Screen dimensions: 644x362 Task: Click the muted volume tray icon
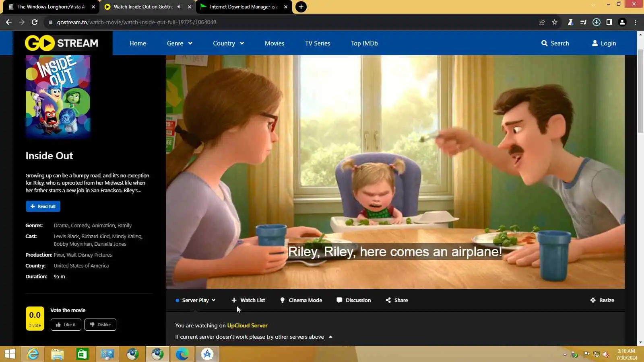(606, 354)
